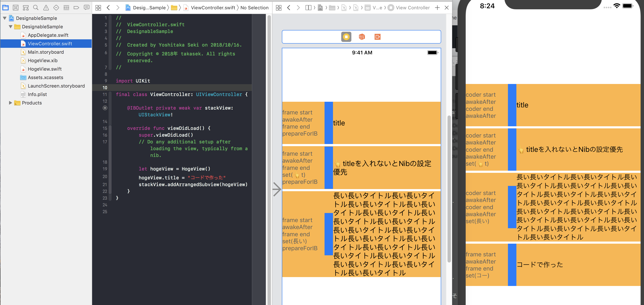Click No Selection in the jump bar
The height and width of the screenshot is (305, 644).
[x=254, y=7]
